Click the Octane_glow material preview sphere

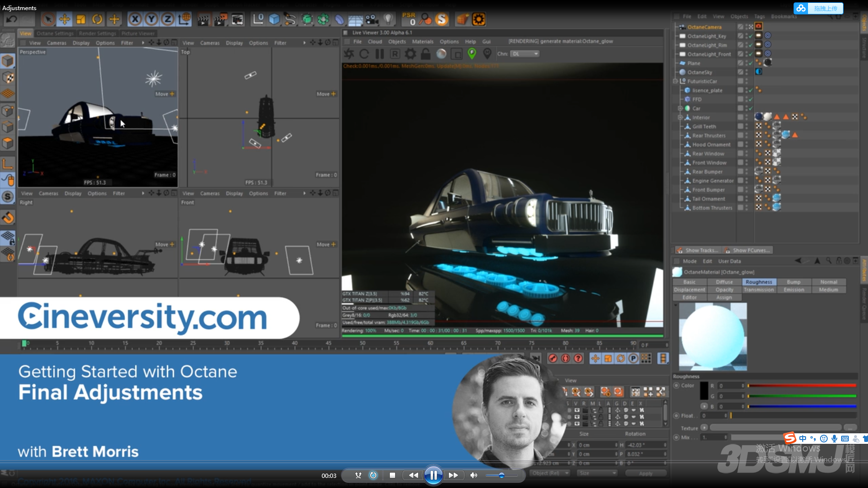pyautogui.click(x=713, y=337)
